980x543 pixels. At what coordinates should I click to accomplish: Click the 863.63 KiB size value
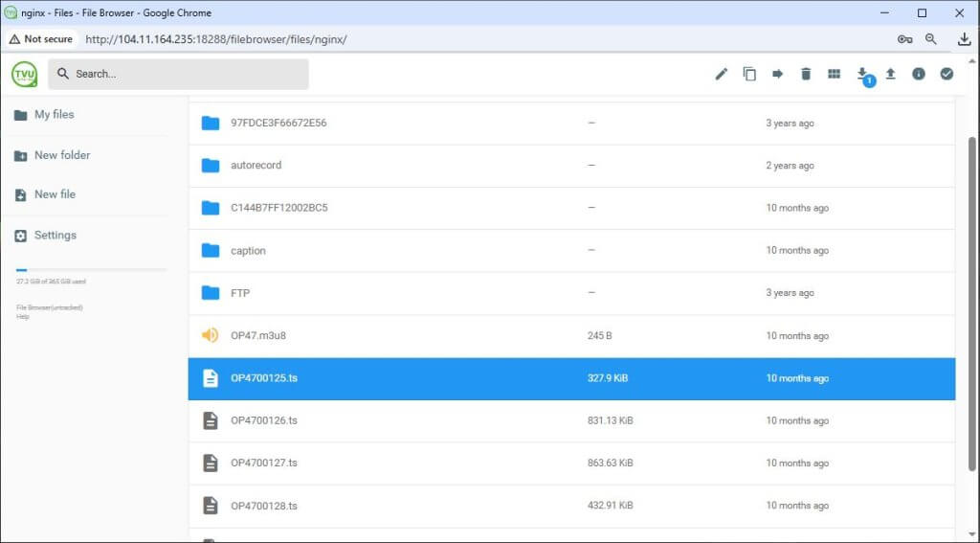[x=610, y=463]
